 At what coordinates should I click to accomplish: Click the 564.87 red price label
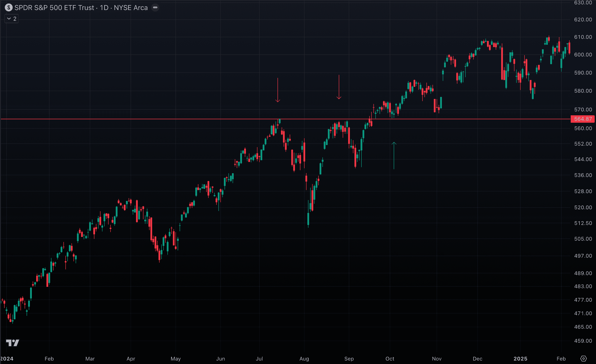pos(583,119)
